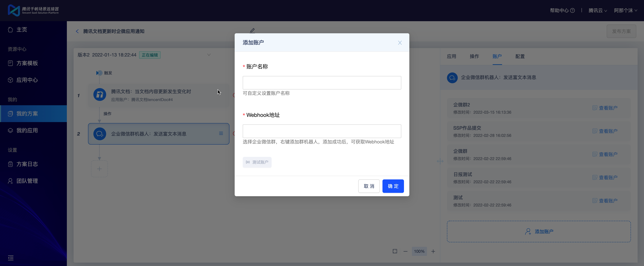This screenshot has height=266, width=644.
Task: View account SSP作品提交 via 查看账户
Action: point(605,131)
